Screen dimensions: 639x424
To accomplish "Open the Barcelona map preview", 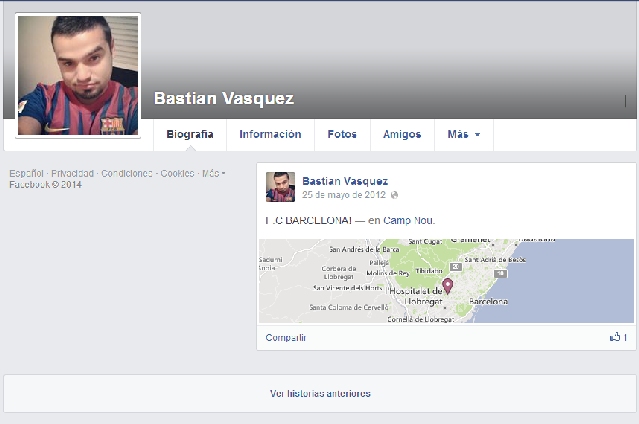I will coord(446,281).
